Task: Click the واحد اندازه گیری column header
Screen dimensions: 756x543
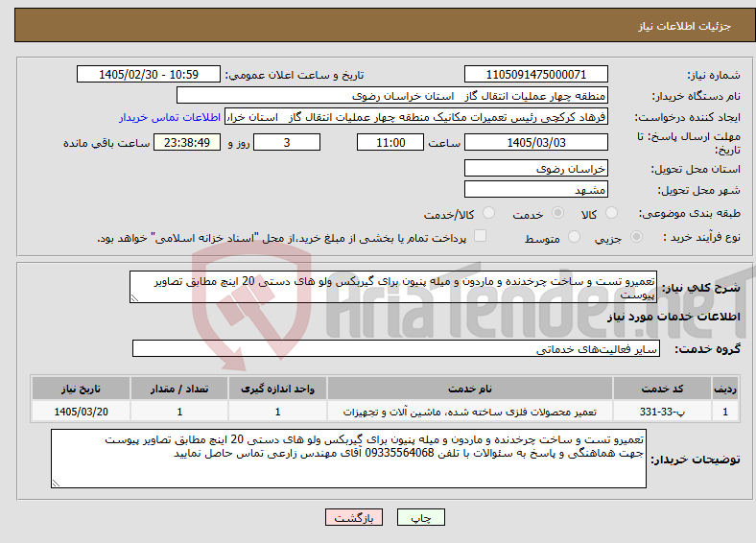Action: pyautogui.click(x=277, y=389)
